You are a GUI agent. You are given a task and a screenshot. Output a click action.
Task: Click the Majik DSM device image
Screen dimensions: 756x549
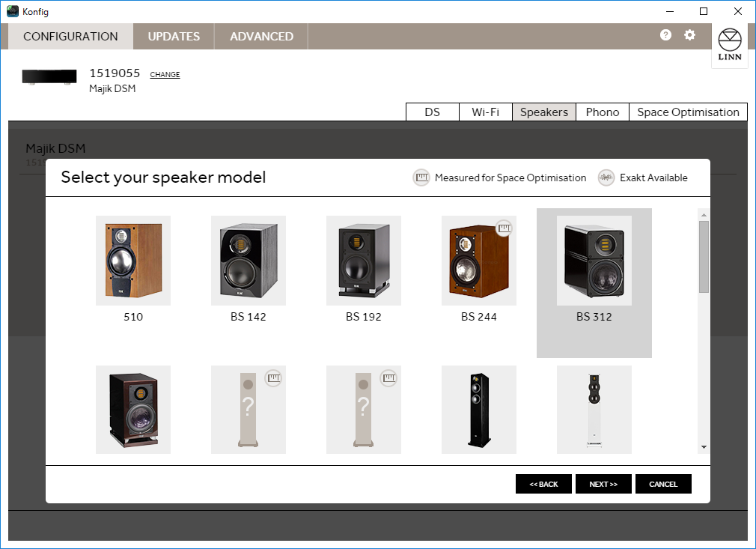(x=49, y=77)
